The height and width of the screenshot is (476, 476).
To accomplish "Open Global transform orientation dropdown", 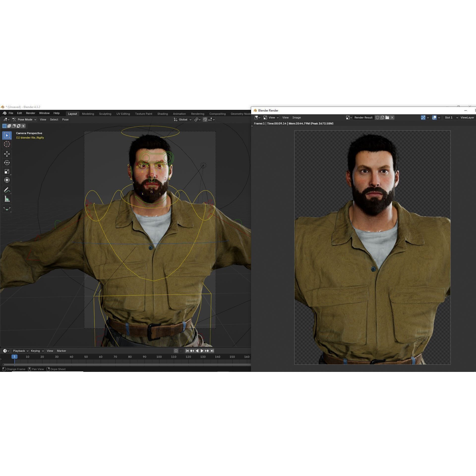I will [182, 119].
